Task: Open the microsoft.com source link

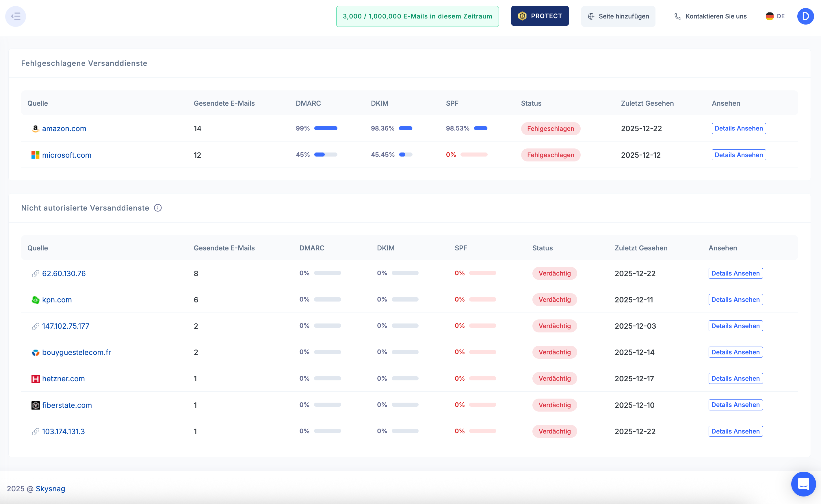Action: coord(67,155)
